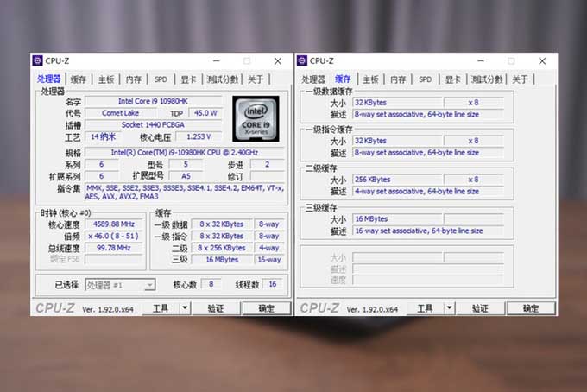This screenshot has height=392, width=587.
Task: Open the 内存 tab in left CPU-Z window
Action: tap(134, 79)
